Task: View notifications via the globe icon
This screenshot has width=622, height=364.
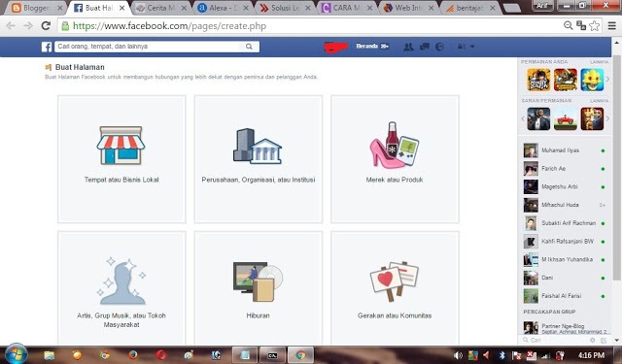Action: pos(439,47)
